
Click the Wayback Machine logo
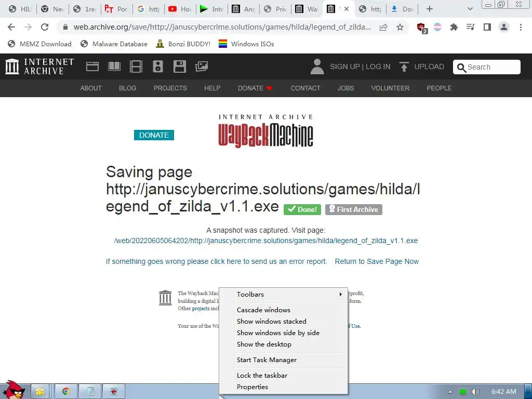click(265, 131)
